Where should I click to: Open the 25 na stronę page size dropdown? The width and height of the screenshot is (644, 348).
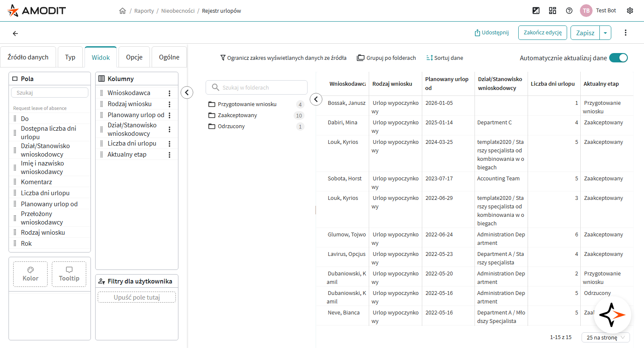[605, 337]
